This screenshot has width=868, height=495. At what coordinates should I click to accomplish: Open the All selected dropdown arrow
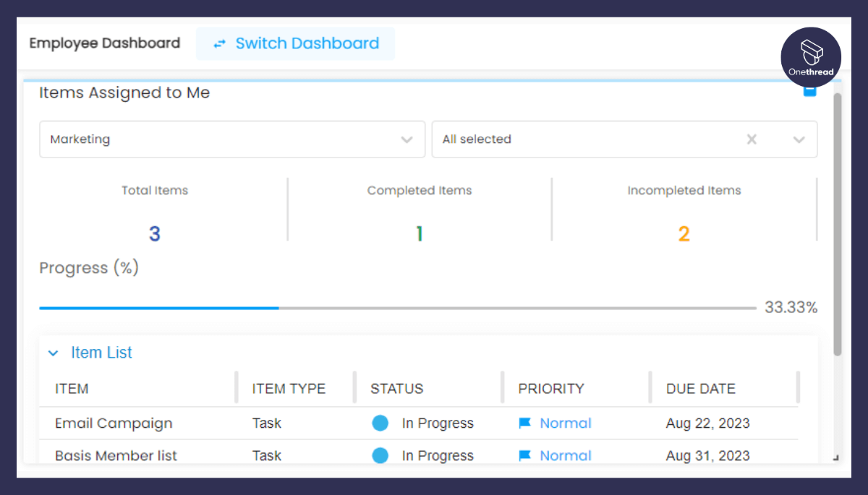799,139
